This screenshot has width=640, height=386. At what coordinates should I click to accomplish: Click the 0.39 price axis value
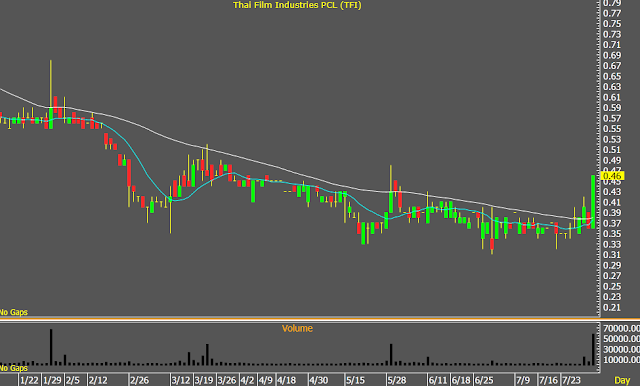click(x=612, y=213)
